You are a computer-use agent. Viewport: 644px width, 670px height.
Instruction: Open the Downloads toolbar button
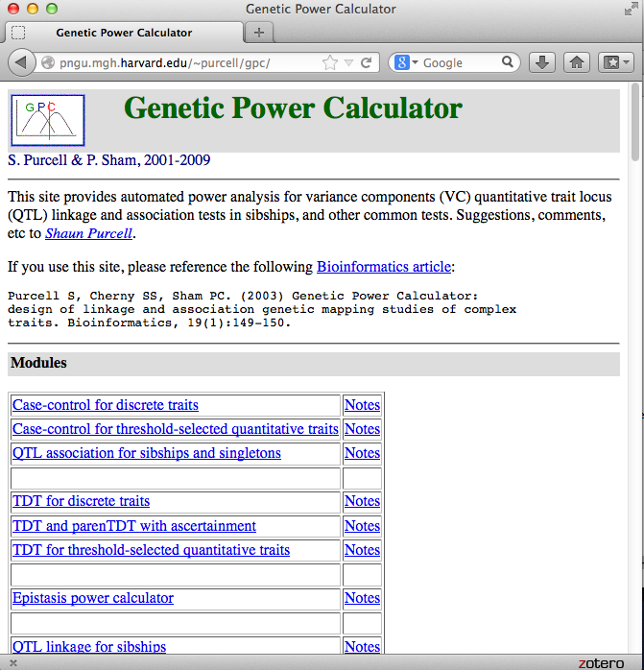click(542, 62)
